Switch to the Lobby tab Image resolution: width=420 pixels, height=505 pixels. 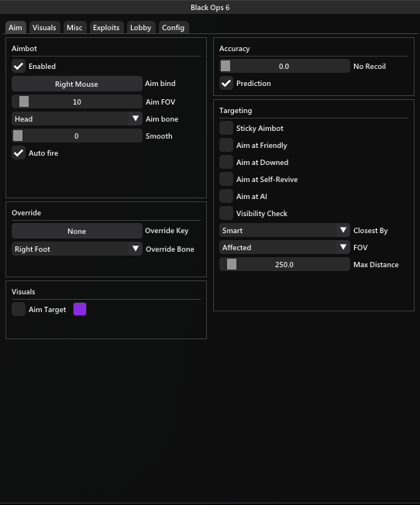point(140,28)
